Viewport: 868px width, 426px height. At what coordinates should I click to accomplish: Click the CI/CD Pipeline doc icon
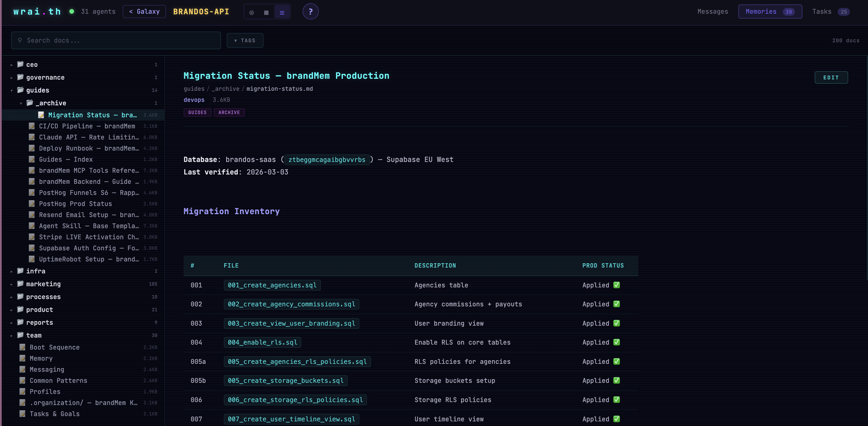point(32,126)
